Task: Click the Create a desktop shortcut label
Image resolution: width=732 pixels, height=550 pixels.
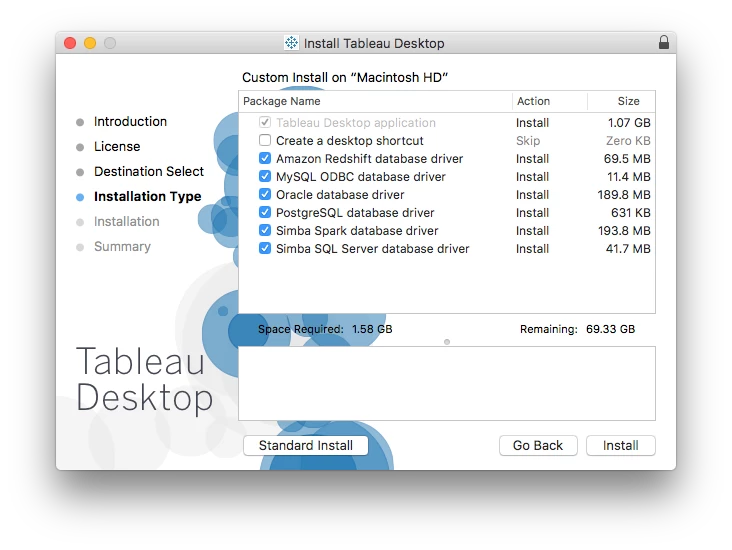Action: (350, 141)
